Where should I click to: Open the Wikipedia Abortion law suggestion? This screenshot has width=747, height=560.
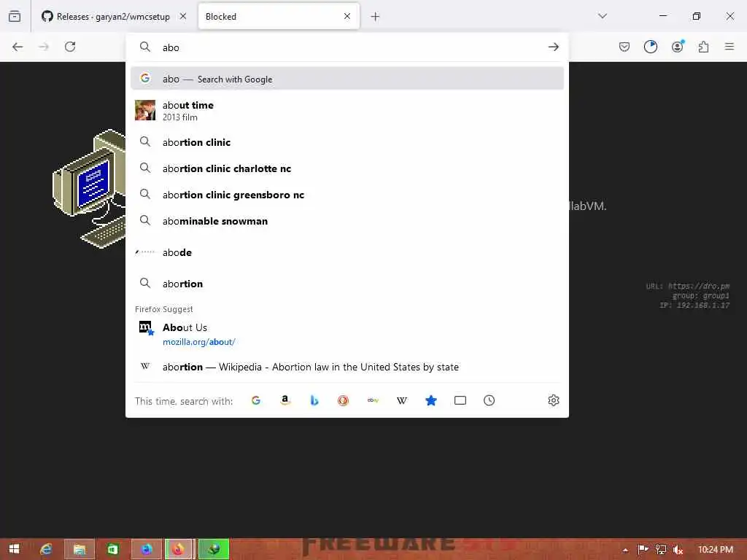coord(347,367)
